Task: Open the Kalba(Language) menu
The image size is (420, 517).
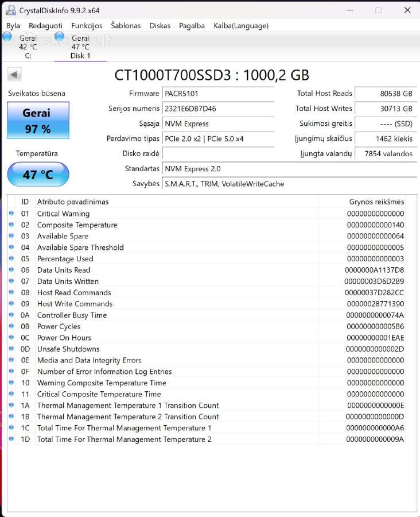Action: tap(241, 26)
